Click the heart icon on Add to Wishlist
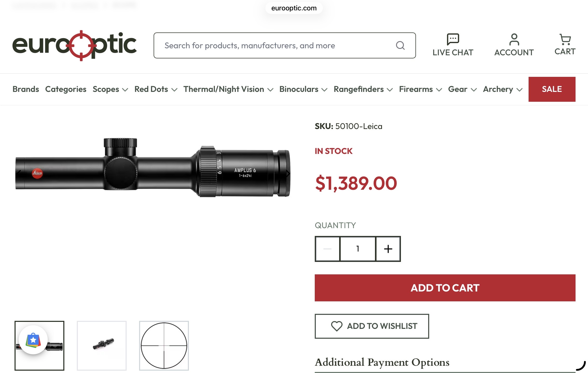 (x=337, y=326)
